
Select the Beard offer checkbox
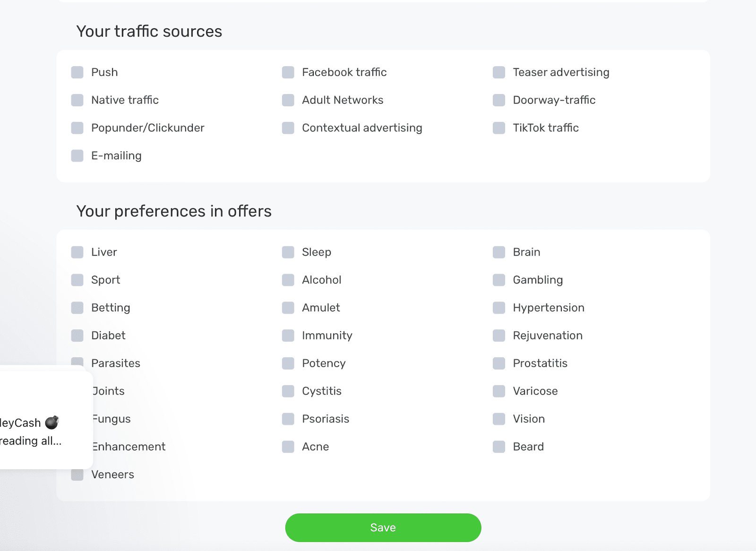tap(498, 447)
